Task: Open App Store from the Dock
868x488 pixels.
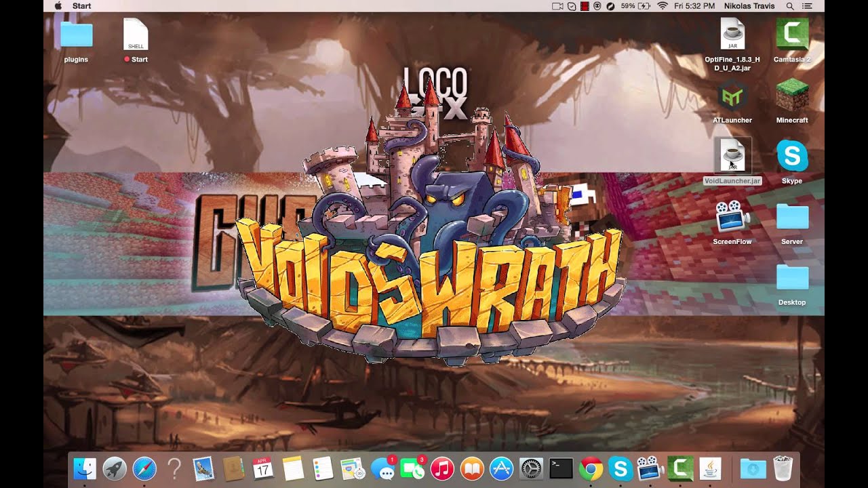Action: (501, 468)
